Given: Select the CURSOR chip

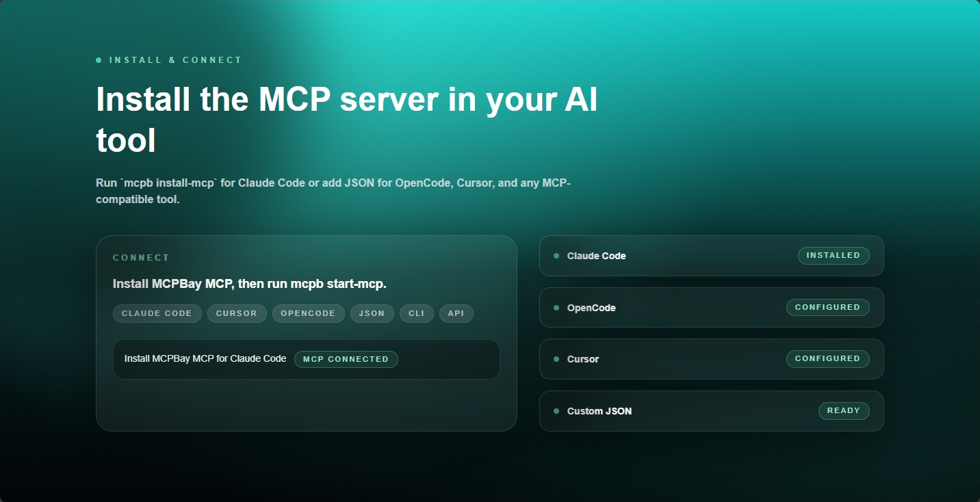Looking at the screenshot, I should (x=237, y=313).
